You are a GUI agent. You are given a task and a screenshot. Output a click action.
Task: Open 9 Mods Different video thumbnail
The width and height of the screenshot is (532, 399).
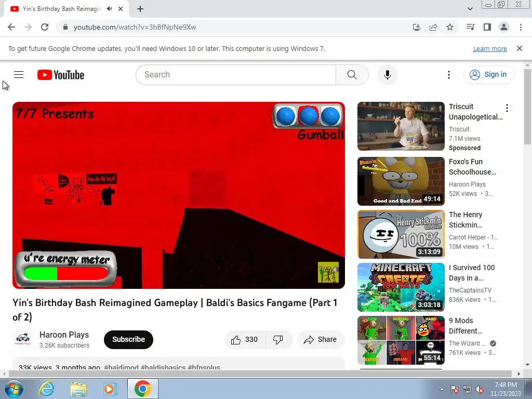click(401, 340)
